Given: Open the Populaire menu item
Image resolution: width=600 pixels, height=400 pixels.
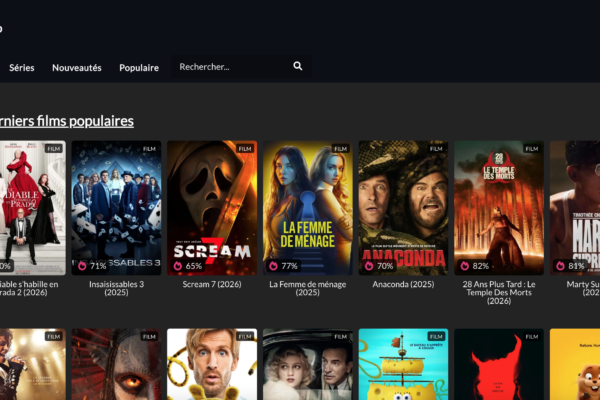Looking at the screenshot, I should tap(139, 68).
